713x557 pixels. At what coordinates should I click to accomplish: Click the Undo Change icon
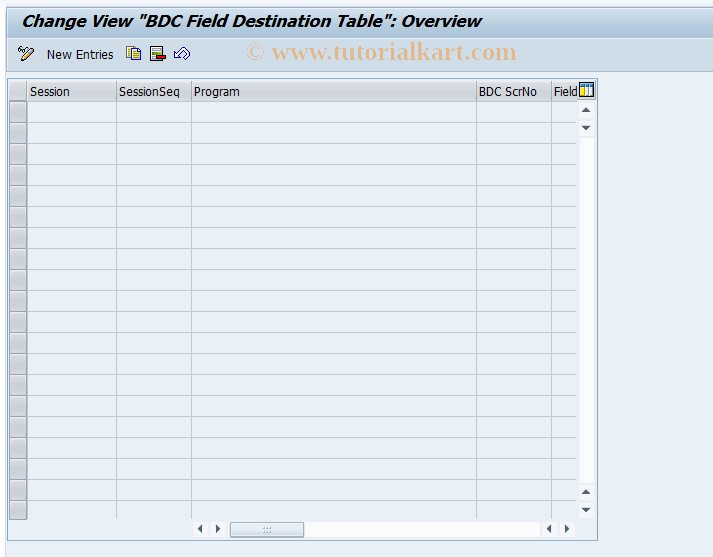point(182,54)
